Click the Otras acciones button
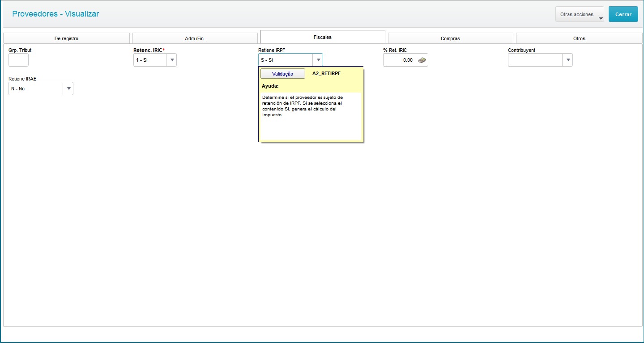Screen dimensions: 644x343 580,14
